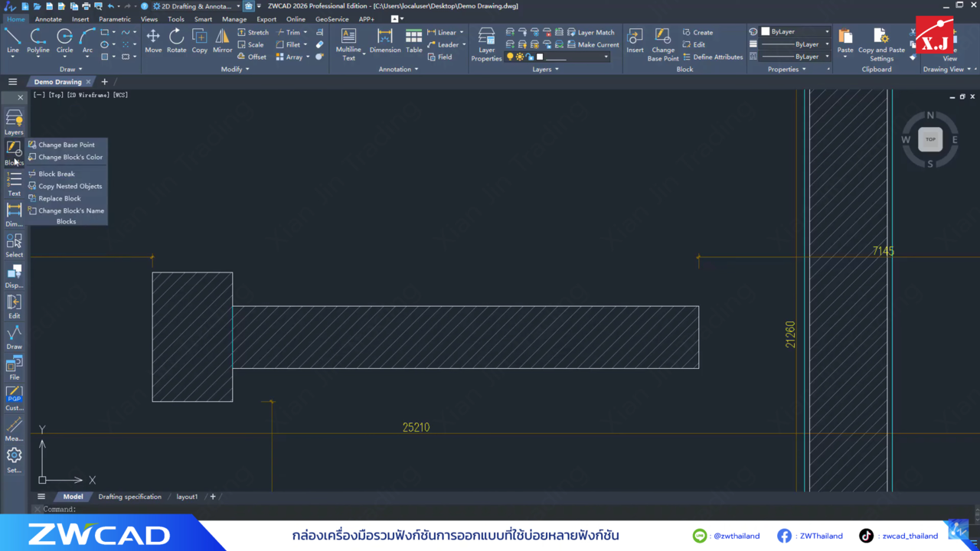The height and width of the screenshot is (551, 980).
Task: Open the File toolbox in sidebar
Action: tap(14, 367)
